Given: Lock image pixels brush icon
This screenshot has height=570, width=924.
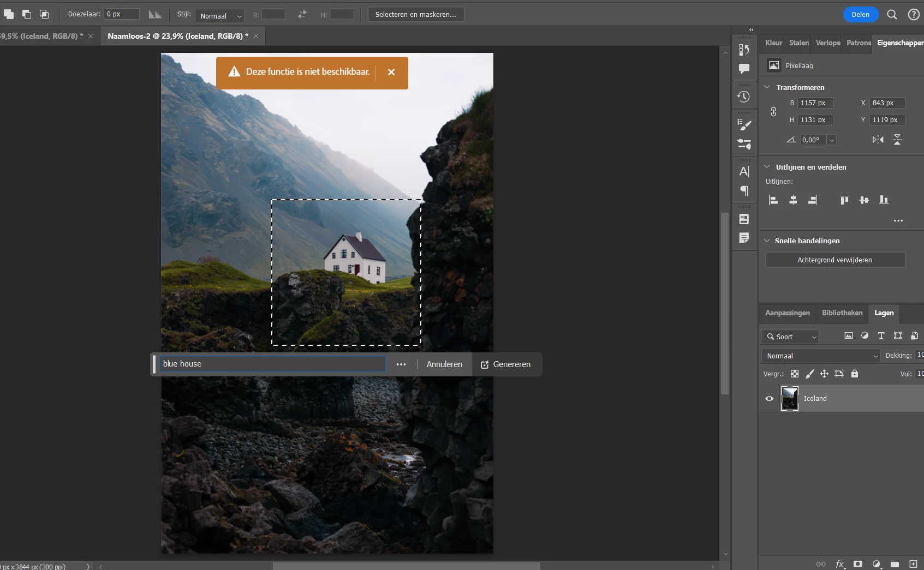Looking at the screenshot, I should pyautogui.click(x=810, y=374).
